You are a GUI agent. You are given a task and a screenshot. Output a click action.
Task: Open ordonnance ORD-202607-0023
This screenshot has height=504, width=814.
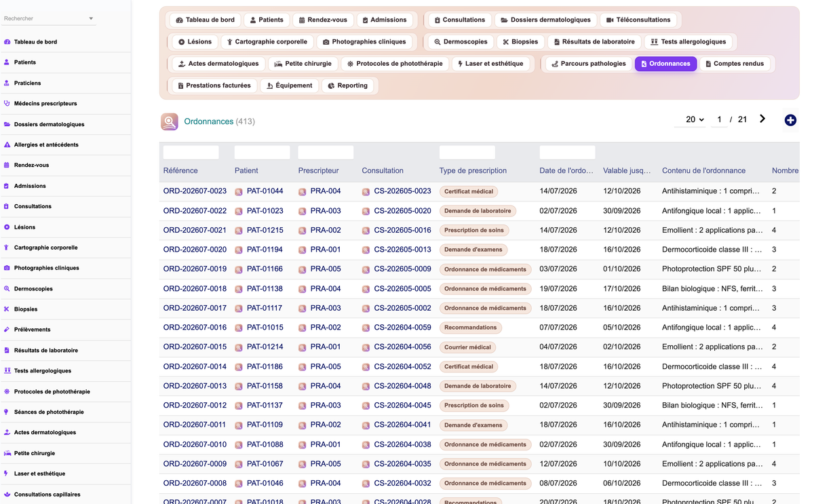click(195, 191)
